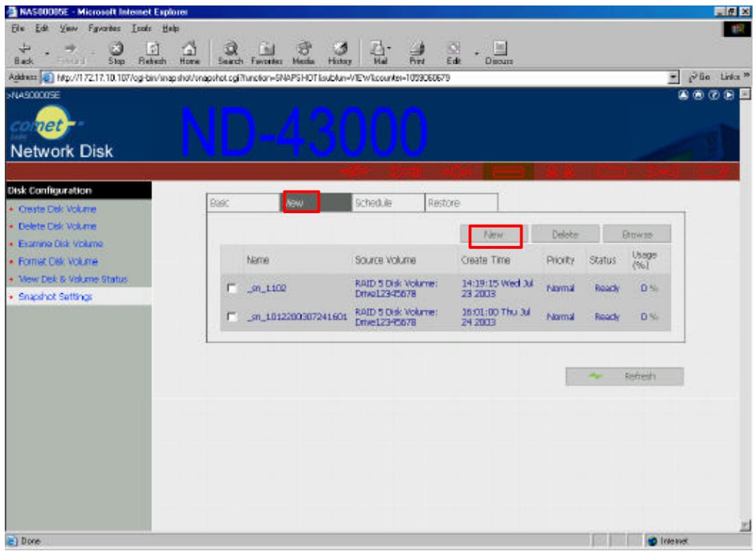
Task: Open View Disk & Volume Status link
Action: tap(73, 279)
